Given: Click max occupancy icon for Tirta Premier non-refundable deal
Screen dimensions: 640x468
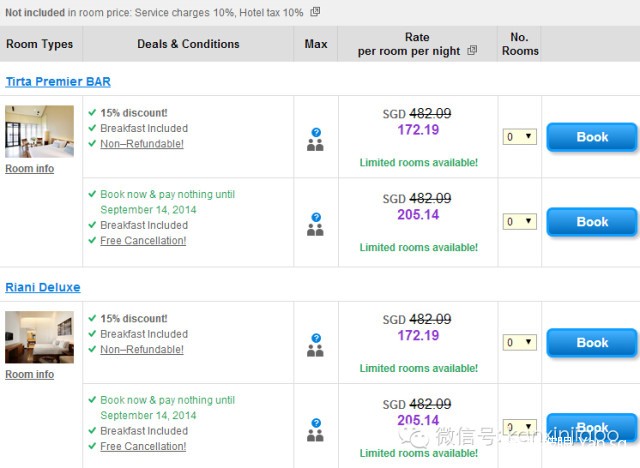Looking at the screenshot, I should pos(315,139).
